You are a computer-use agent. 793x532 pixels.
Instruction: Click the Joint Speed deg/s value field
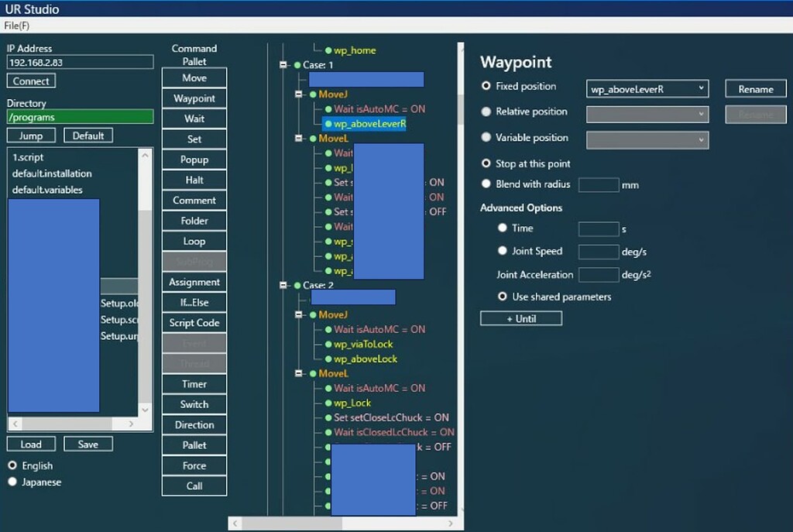point(599,252)
